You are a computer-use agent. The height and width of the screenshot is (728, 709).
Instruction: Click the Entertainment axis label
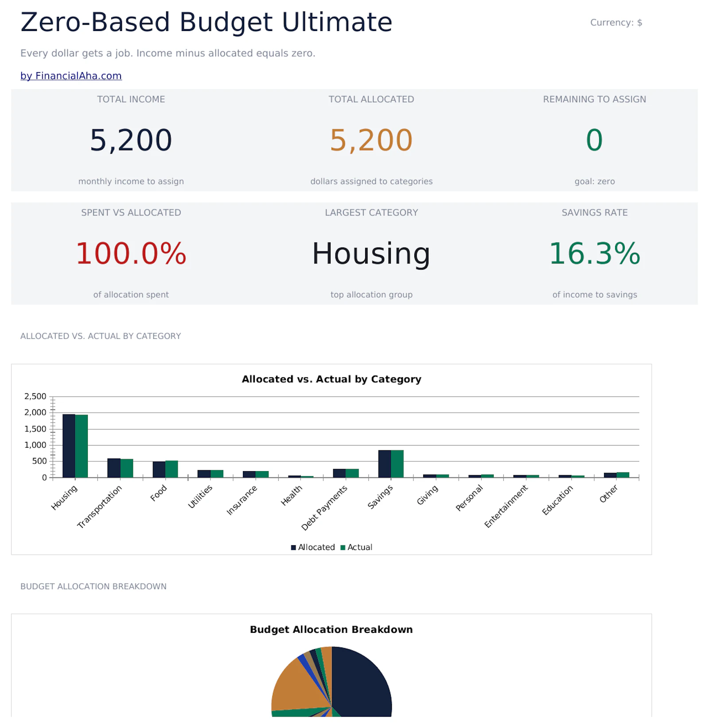[x=506, y=506]
